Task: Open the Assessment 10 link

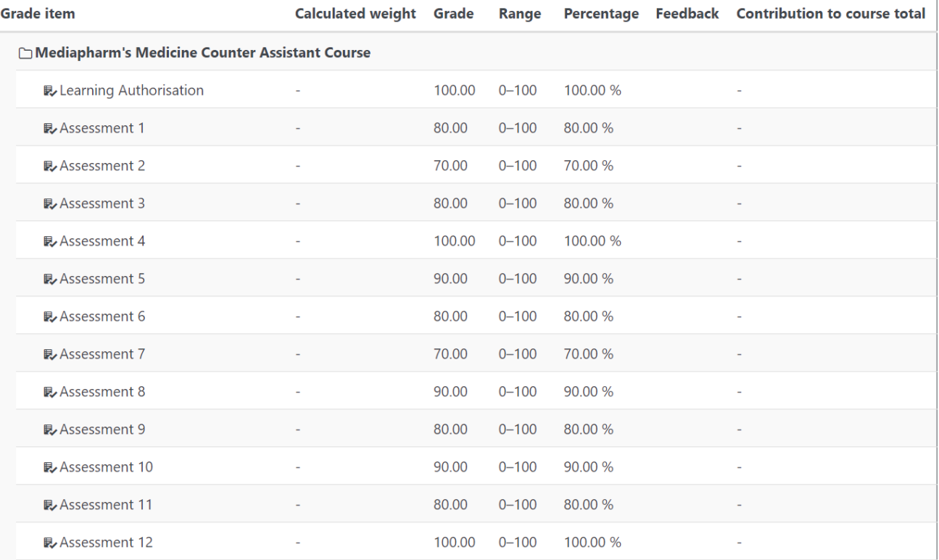Action: tap(106, 467)
